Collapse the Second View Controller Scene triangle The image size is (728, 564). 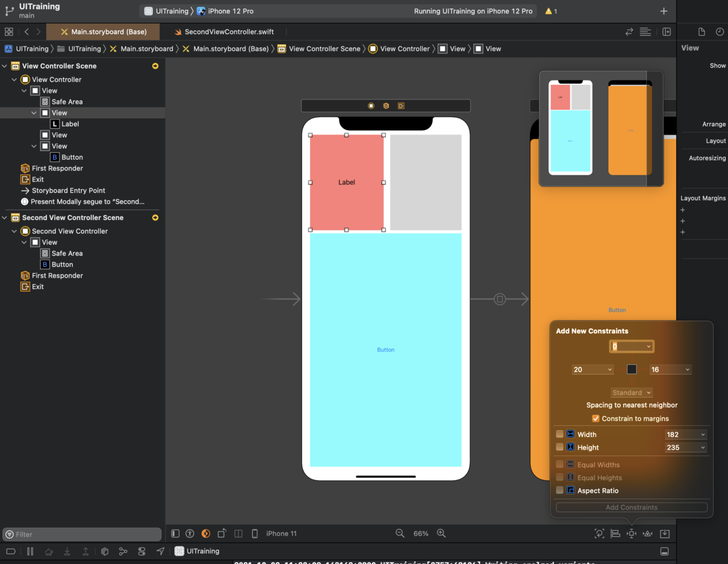(x=5, y=218)
